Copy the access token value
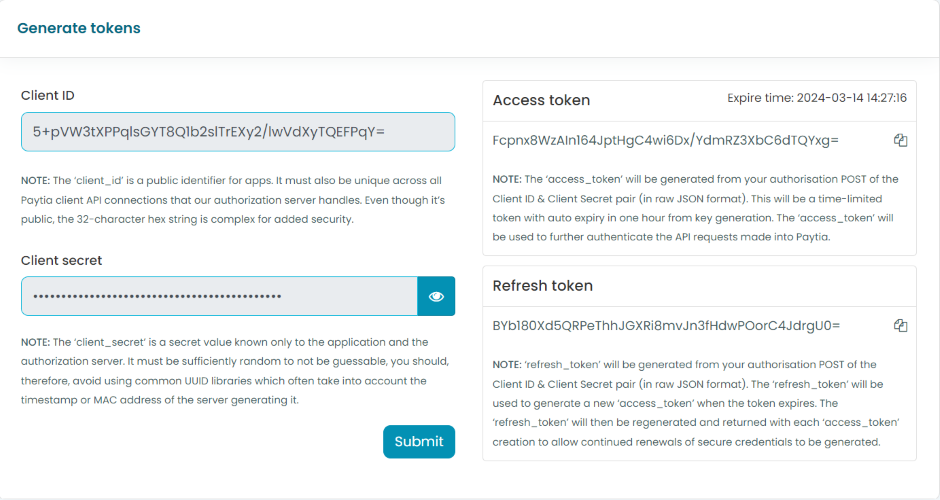Image resolution: width=940 pixels, height=500 pixels. pyautogui.click(x=900, y=140)
